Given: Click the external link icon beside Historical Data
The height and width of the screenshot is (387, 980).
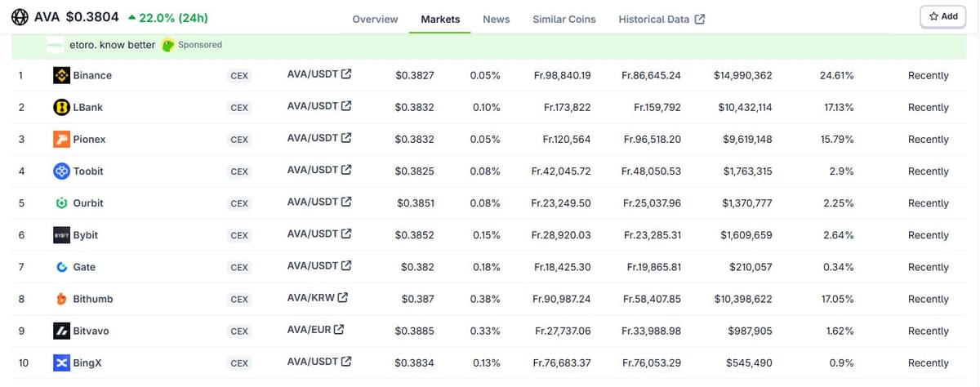Looking at the screenshot, I should 700,19.
